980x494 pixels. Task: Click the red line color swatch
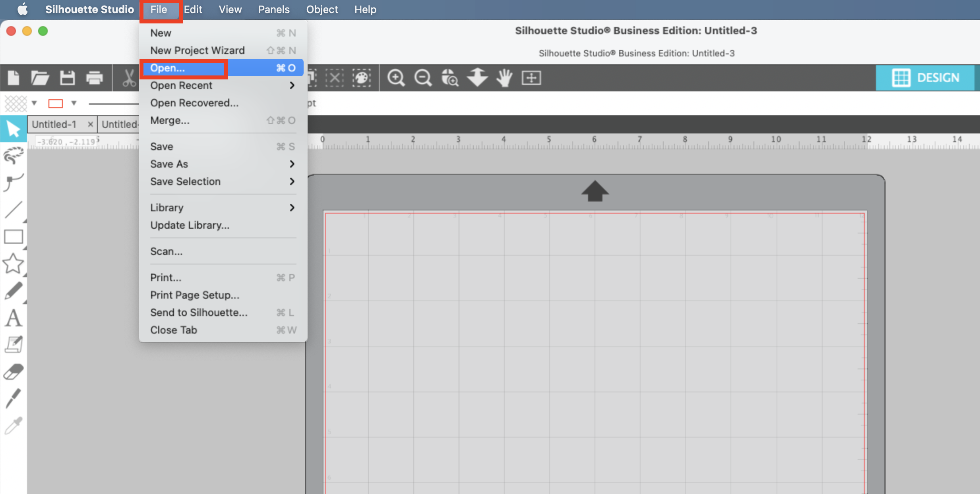56,104
